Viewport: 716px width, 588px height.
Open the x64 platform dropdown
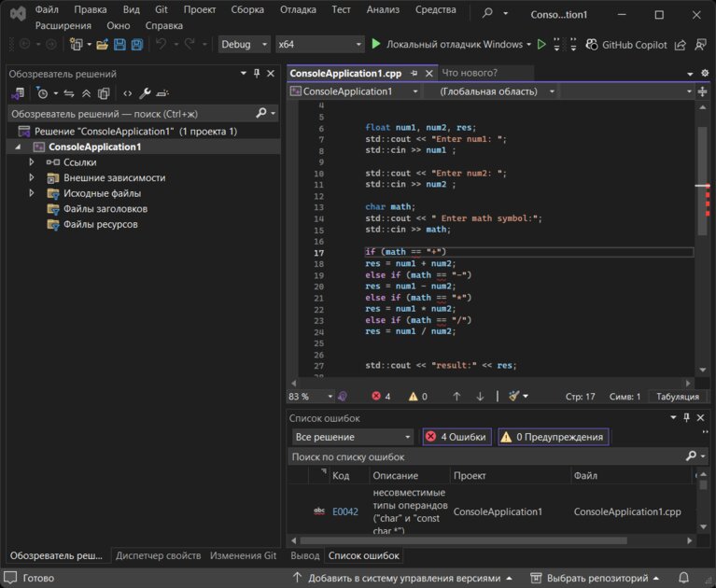coord(319,44)
